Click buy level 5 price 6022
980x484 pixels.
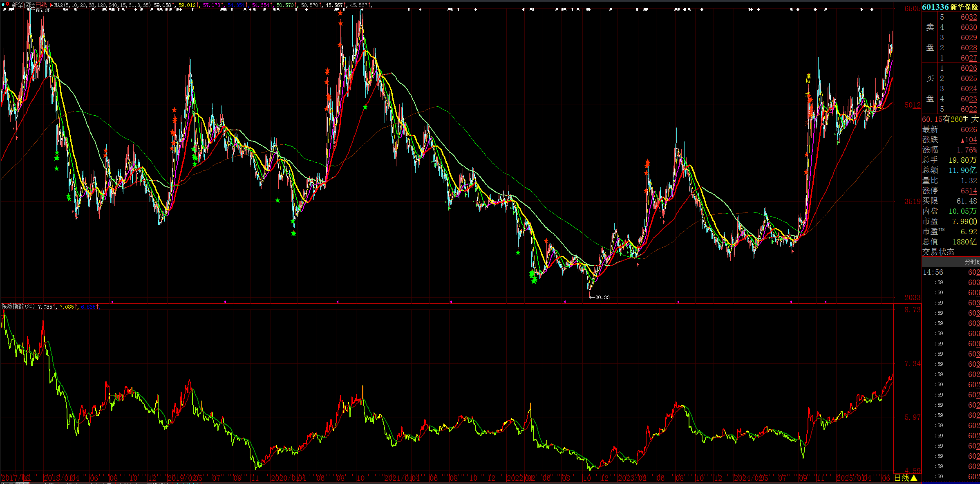[x=969, y=109]
